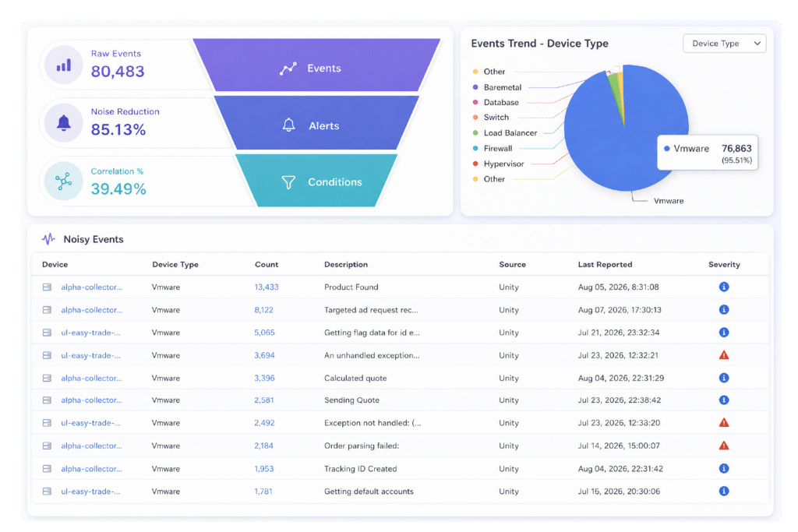
Task: Click the Correlation % network icon
Action: (64, 181)
